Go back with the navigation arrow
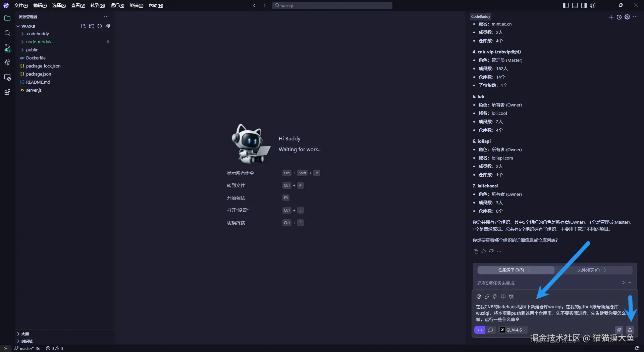 (254, 5)
